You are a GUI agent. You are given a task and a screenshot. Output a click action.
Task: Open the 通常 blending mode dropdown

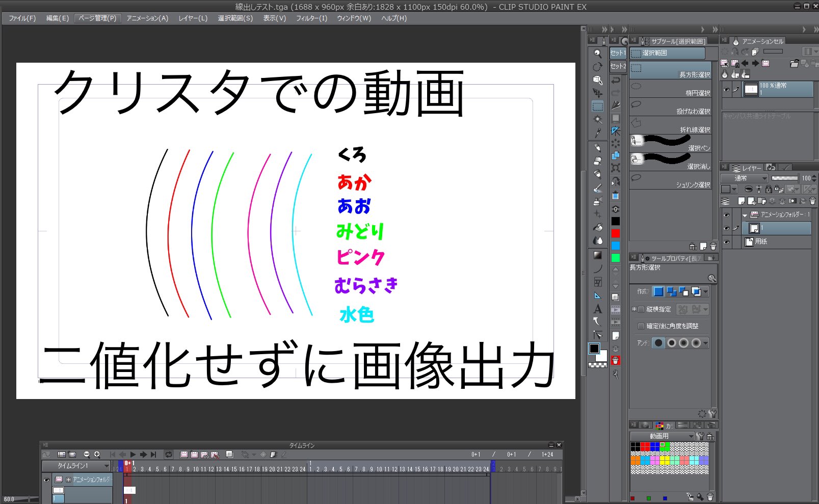click(745, 178)
